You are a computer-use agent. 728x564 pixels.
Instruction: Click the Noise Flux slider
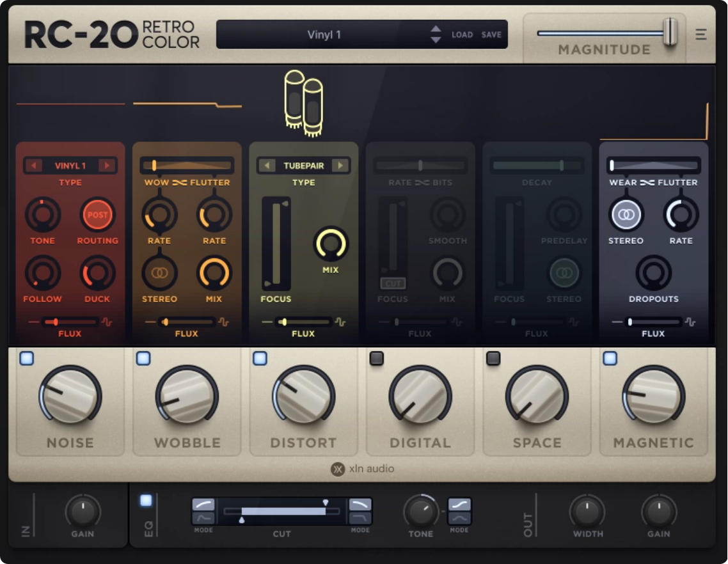click(70, 322)
